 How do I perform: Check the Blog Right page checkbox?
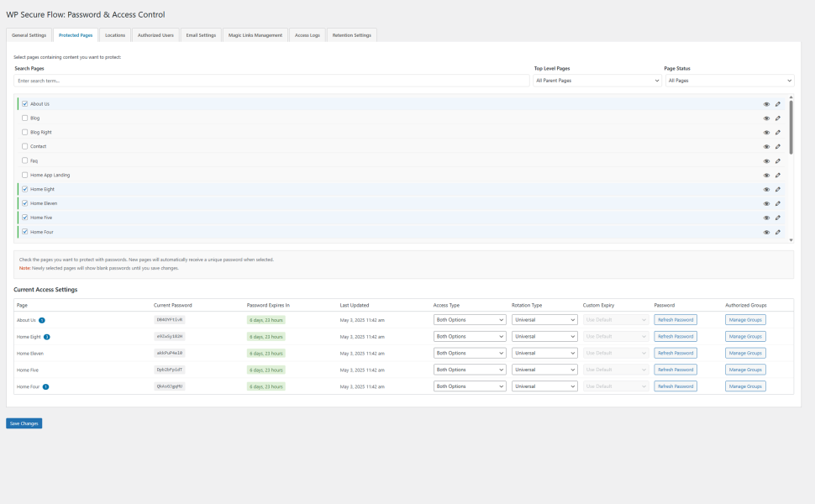(24, 132)
